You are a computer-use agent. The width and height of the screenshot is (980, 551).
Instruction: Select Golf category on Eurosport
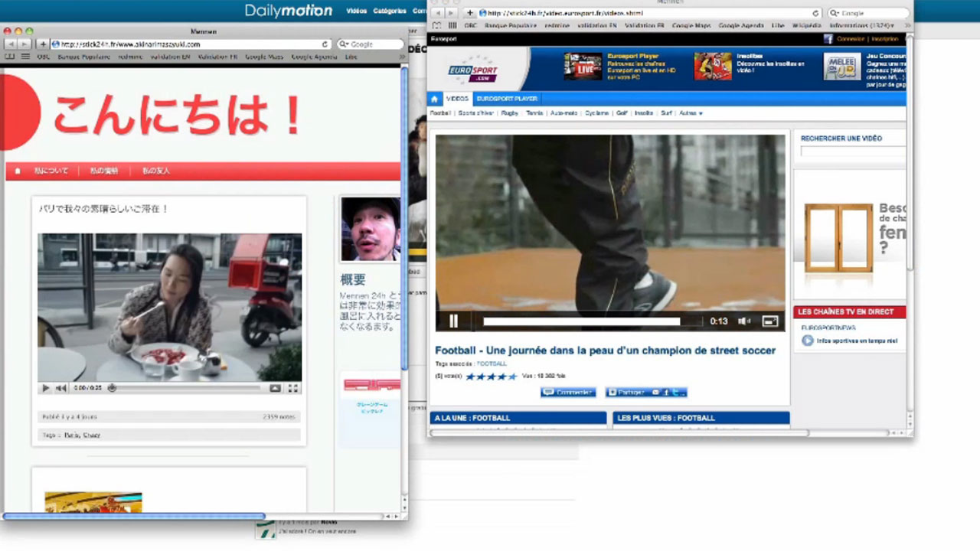coord(622,113)
